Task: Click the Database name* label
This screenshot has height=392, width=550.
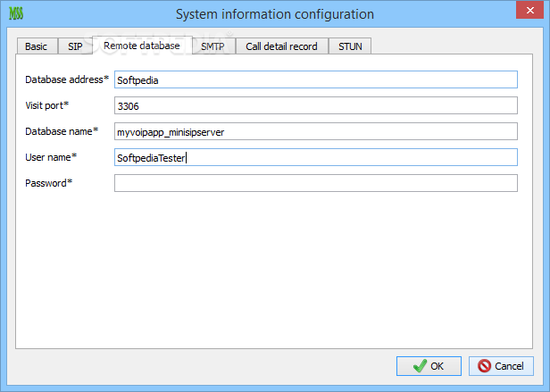Action: click(x=62, y=131)
